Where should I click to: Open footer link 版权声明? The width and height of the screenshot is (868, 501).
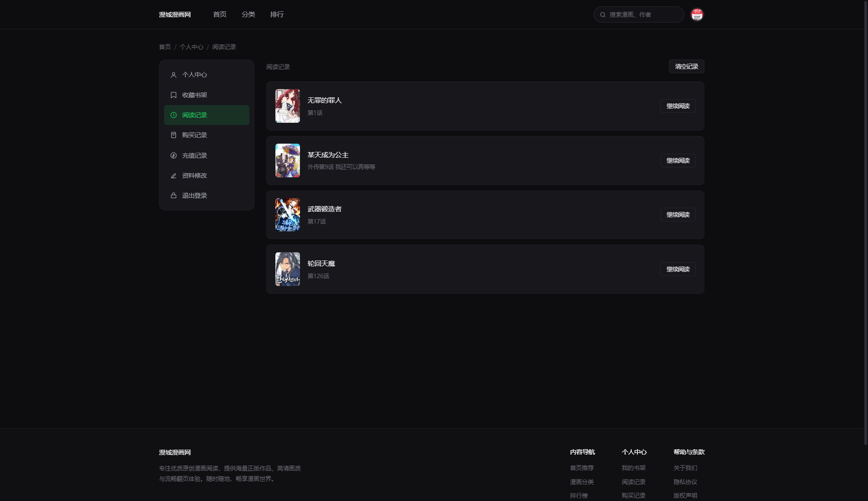point(685,496)
